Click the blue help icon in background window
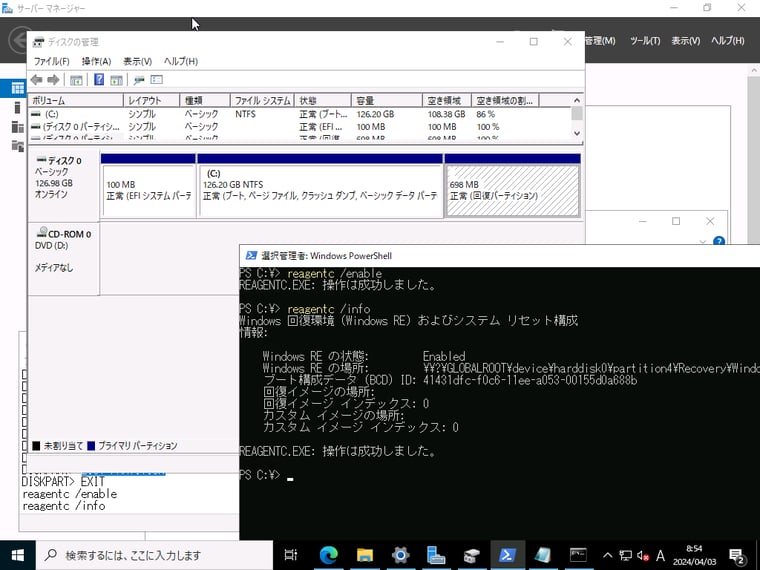The image size is (760, 570). coord(719,240)
